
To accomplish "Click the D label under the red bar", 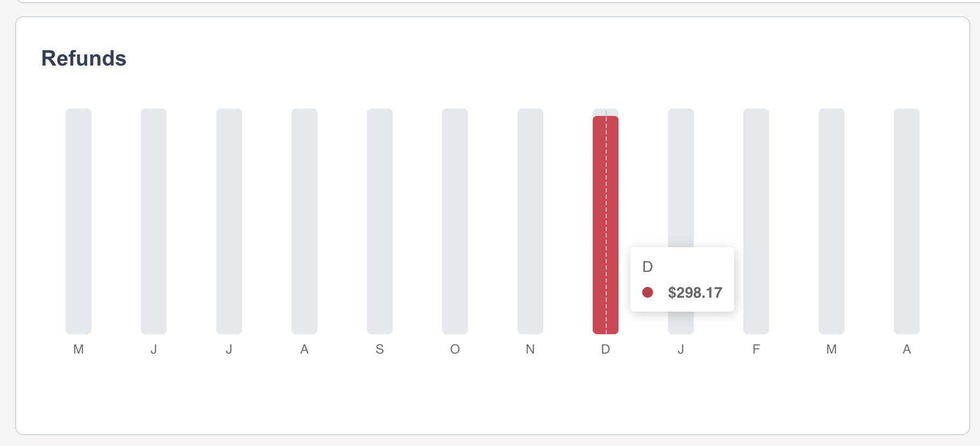I will pos(606,349).
